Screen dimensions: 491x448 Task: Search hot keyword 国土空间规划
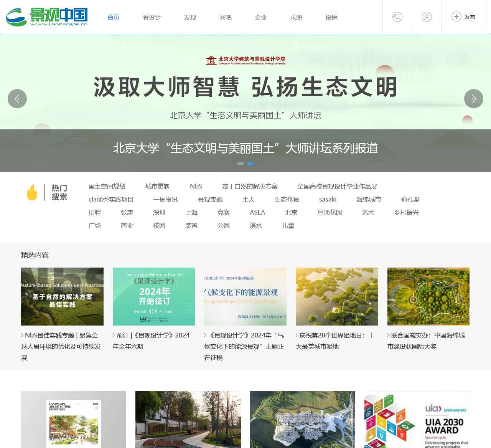[107, 186]
